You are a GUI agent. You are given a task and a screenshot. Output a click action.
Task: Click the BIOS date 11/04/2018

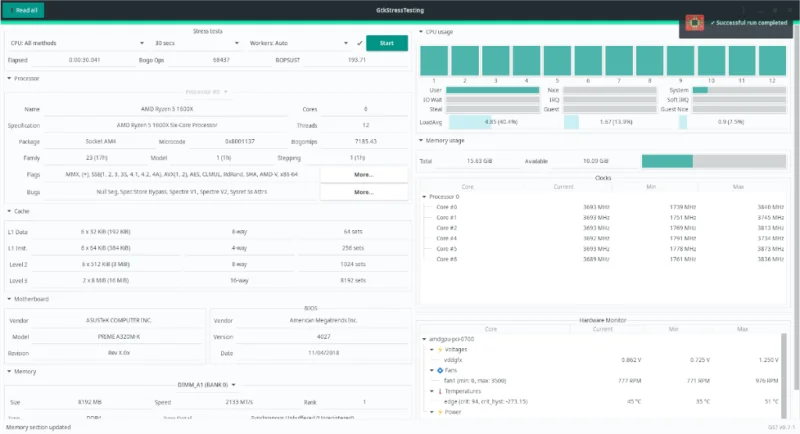click(323, 353)
